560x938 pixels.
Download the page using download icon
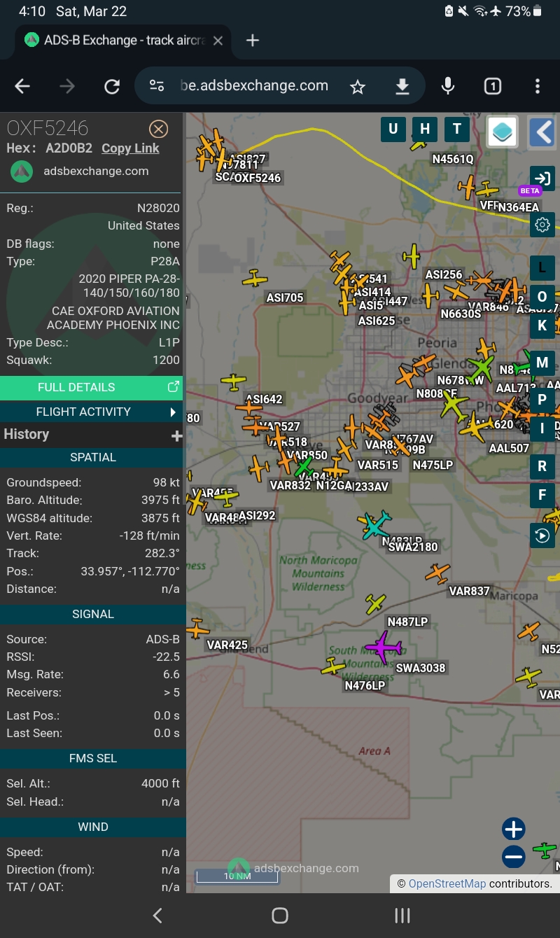point(402,86)
